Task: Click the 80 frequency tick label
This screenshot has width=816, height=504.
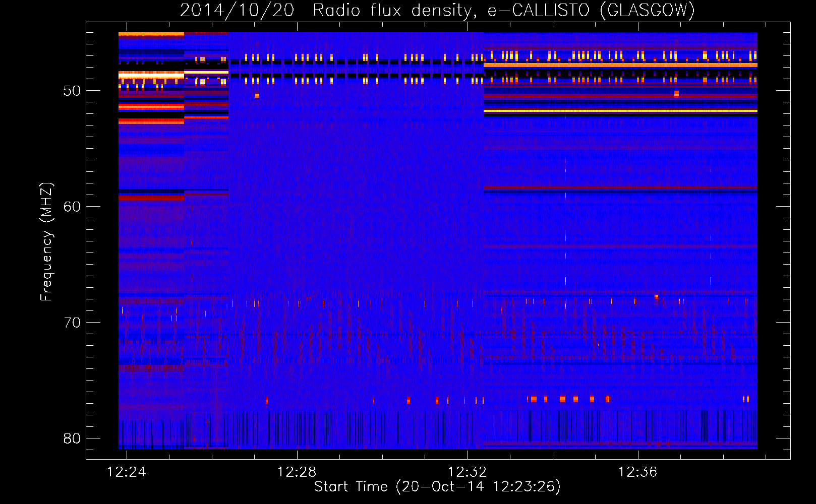Action: coord(72,438)
